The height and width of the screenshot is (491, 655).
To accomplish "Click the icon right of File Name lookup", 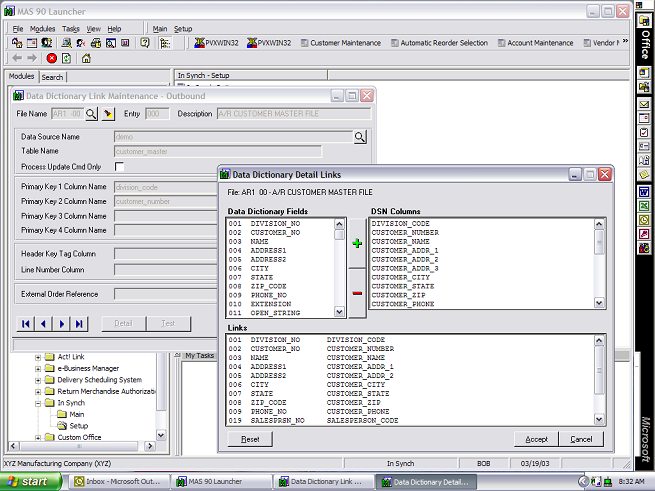I will [x=108, y=114].
